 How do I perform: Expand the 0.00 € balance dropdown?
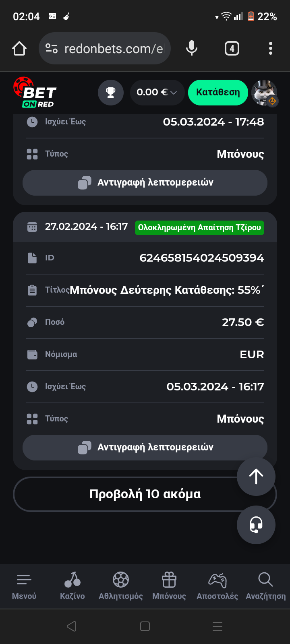(157, 93)
